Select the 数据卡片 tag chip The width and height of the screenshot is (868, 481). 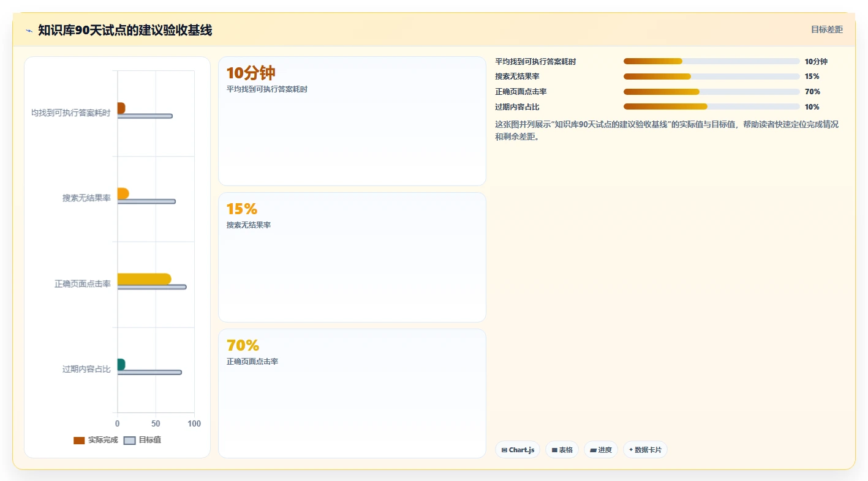645,450
